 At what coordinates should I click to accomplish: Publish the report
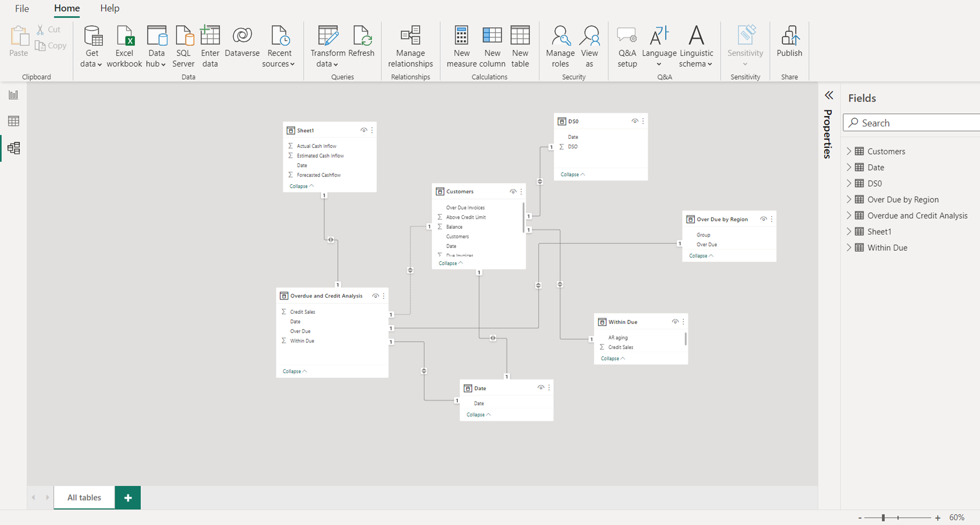[789, 42]
